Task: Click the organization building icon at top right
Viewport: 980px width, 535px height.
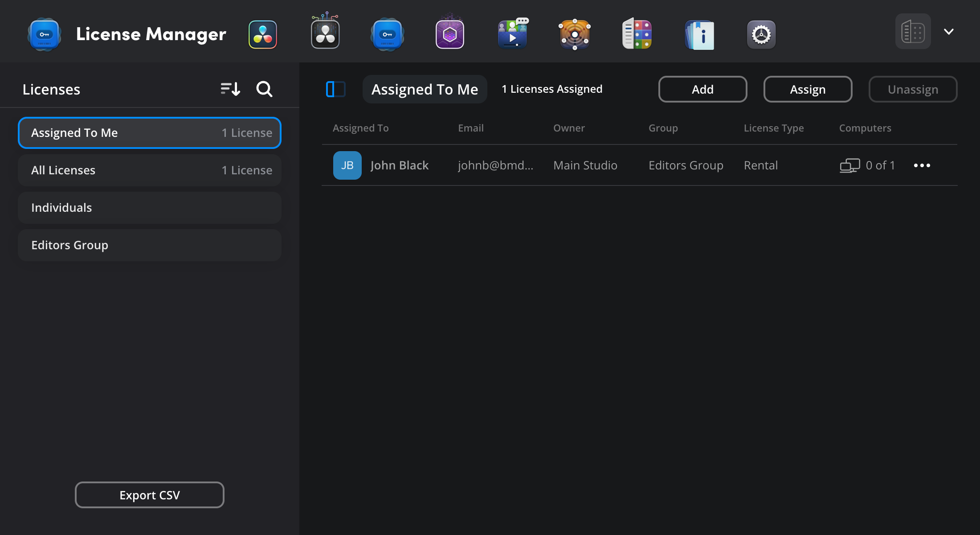Action: [913, 31]
